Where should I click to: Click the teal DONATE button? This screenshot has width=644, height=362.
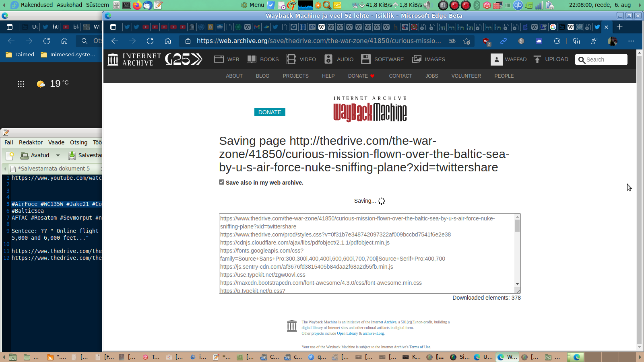click(x=270, y=112)
